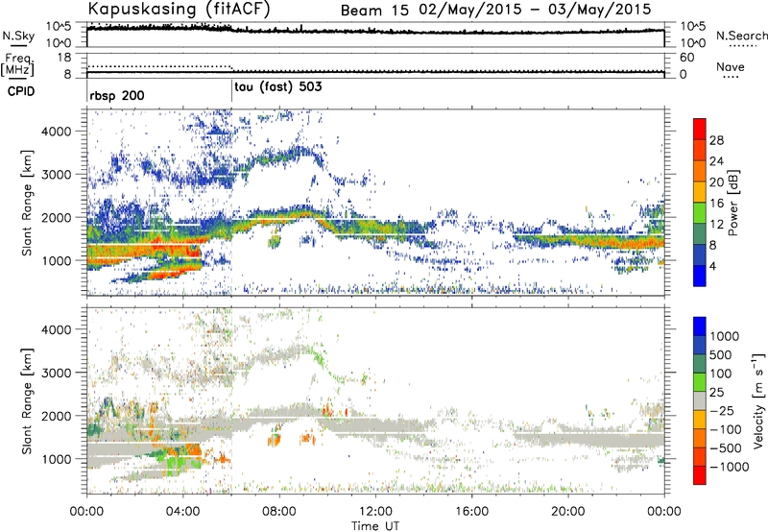Image resolution: width=768 pixels, height=532 pixels.
Task: Click the 'CPID' row label
Action: pyautogui.click(x=21, y=91)
